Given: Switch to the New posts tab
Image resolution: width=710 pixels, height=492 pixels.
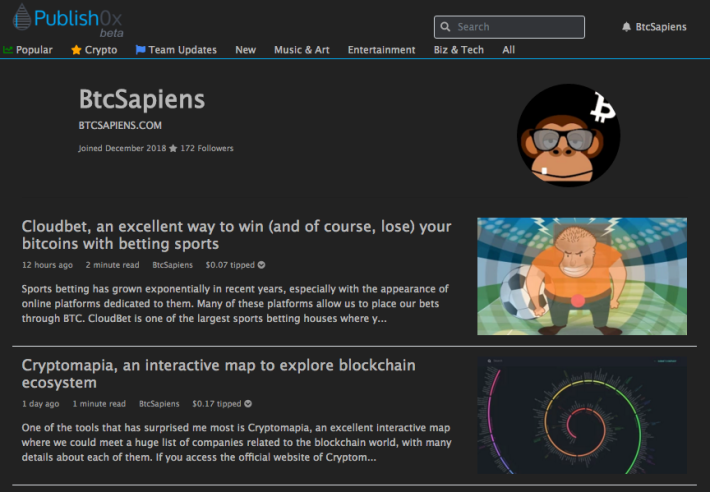Looking at the screenshot, I should pos(245,50).
